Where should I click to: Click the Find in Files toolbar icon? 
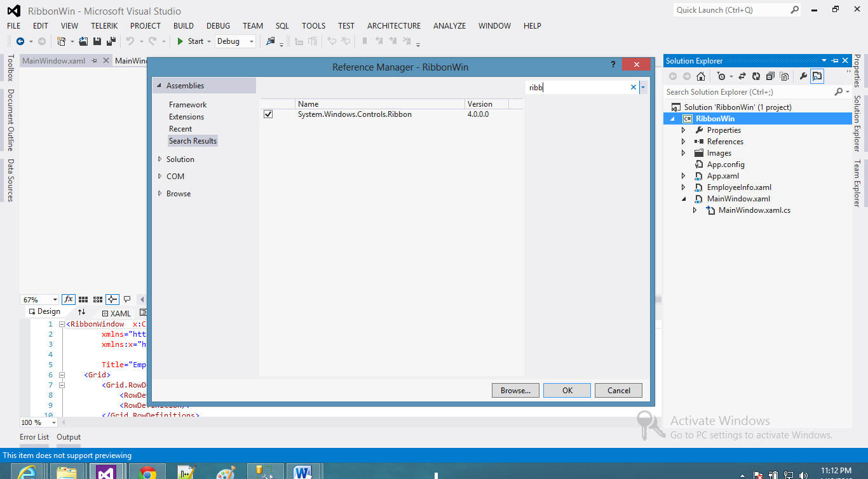pos(271,41)
